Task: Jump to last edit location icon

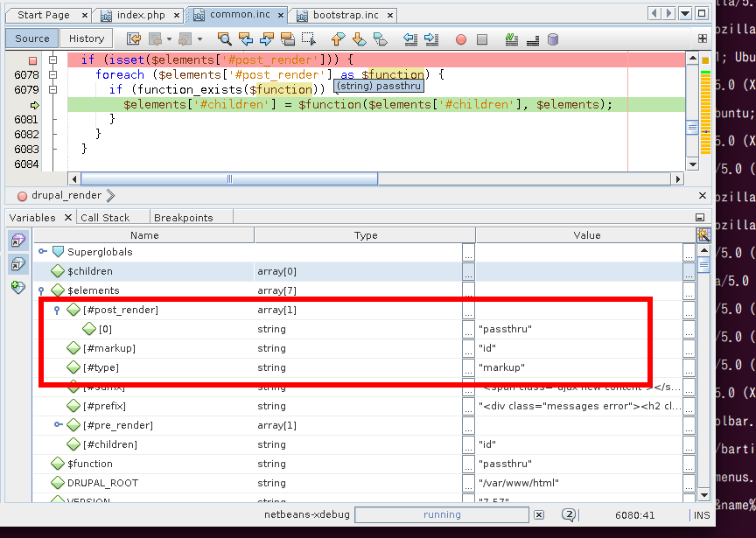Action: (134, 39)
